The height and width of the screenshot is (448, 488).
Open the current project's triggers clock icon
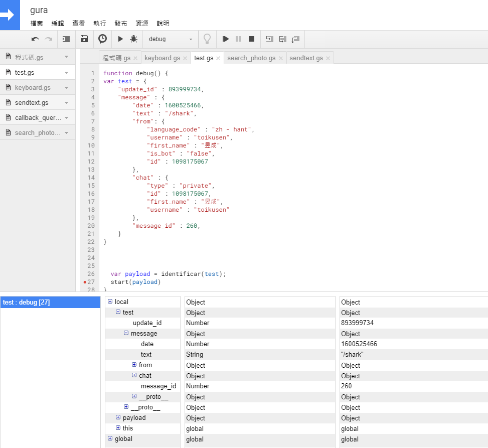click(102, 39)
